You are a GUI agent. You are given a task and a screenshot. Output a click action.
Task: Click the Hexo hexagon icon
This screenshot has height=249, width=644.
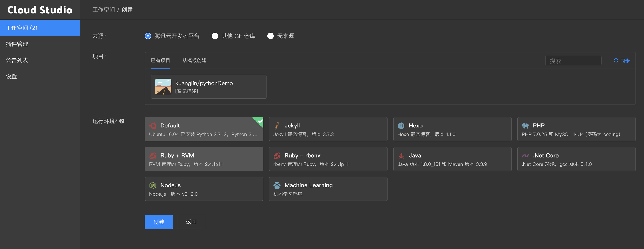click(x=401, y=126)
